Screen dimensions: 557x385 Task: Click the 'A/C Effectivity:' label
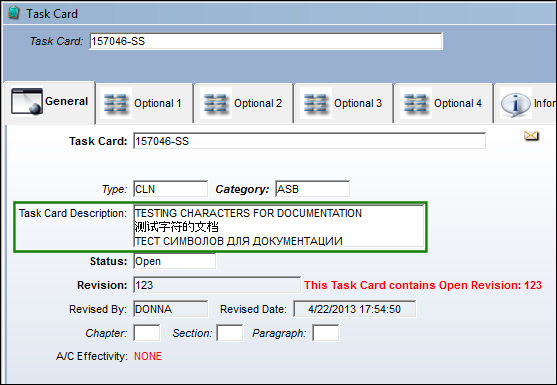(92, 356)
